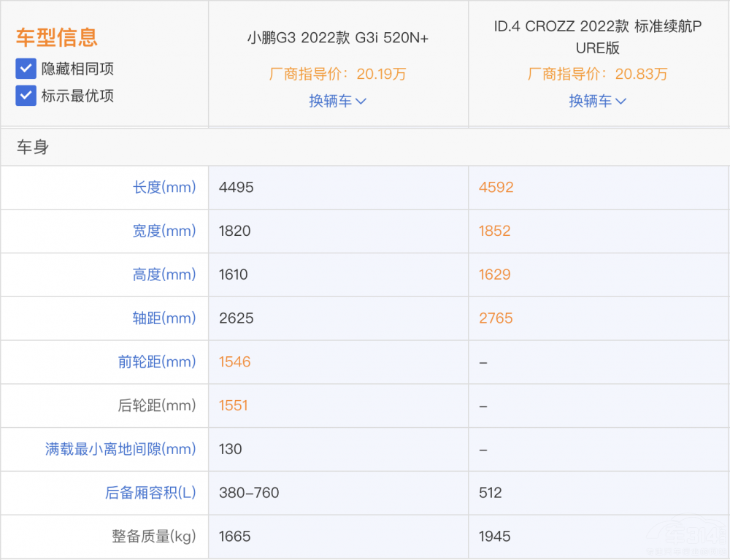730x560 pixels.
Task: Open the 高度(mm) parameter link
Action: point(164,275)
